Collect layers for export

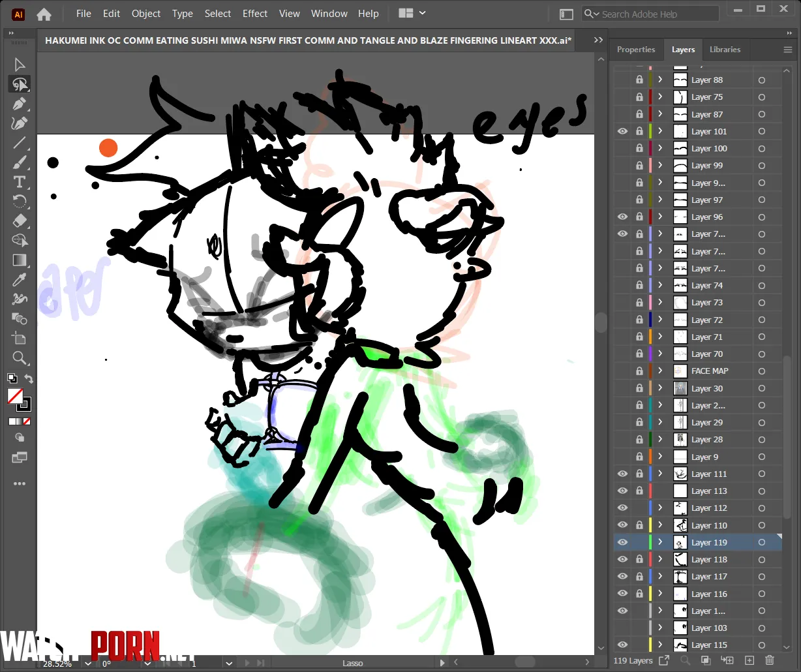pos(664,661)
